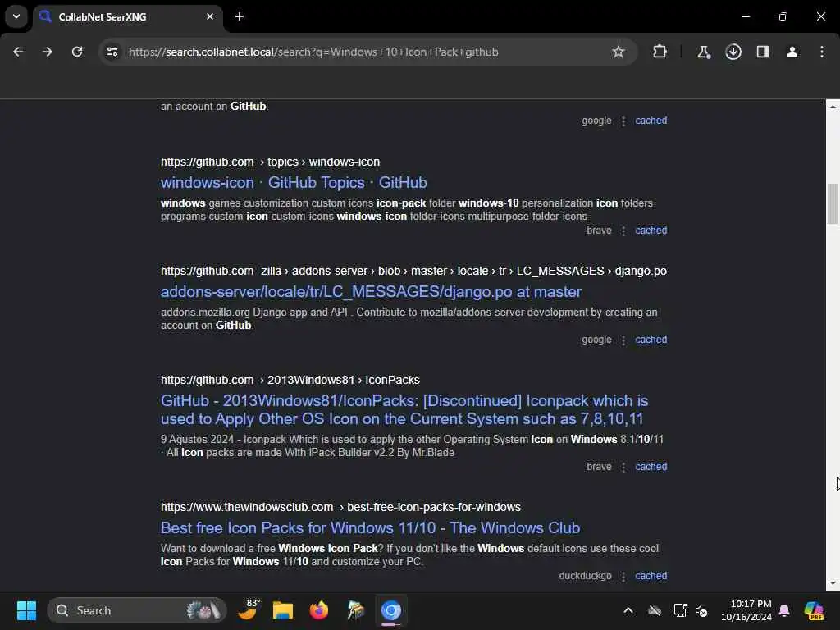This screenshot has width=840, height=630.
Task: Open the Windows Start menu
Action: pos(26,610)
